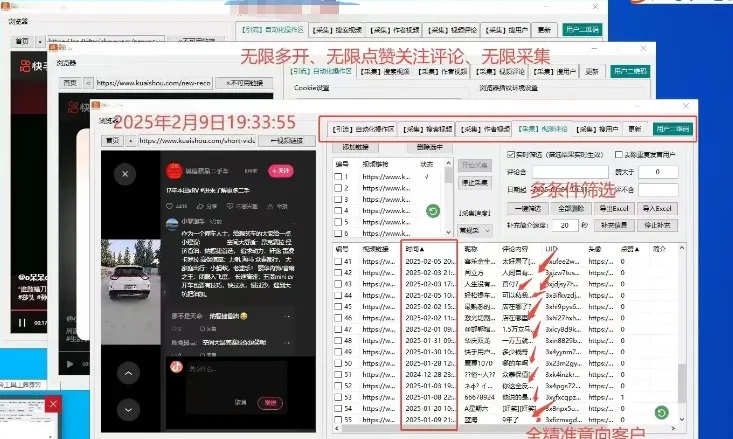Click the green refresh icon in the video list
The width and height of the screenshot is (733, 439).
pos(432,211)
